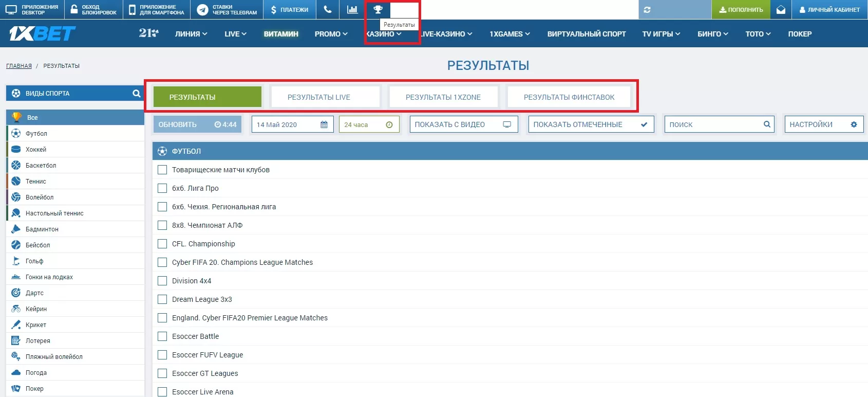This screenshot has width=868, height=397.
Task: Click the magnifier icon in Виды спорта header
Action: pos(136,94)
